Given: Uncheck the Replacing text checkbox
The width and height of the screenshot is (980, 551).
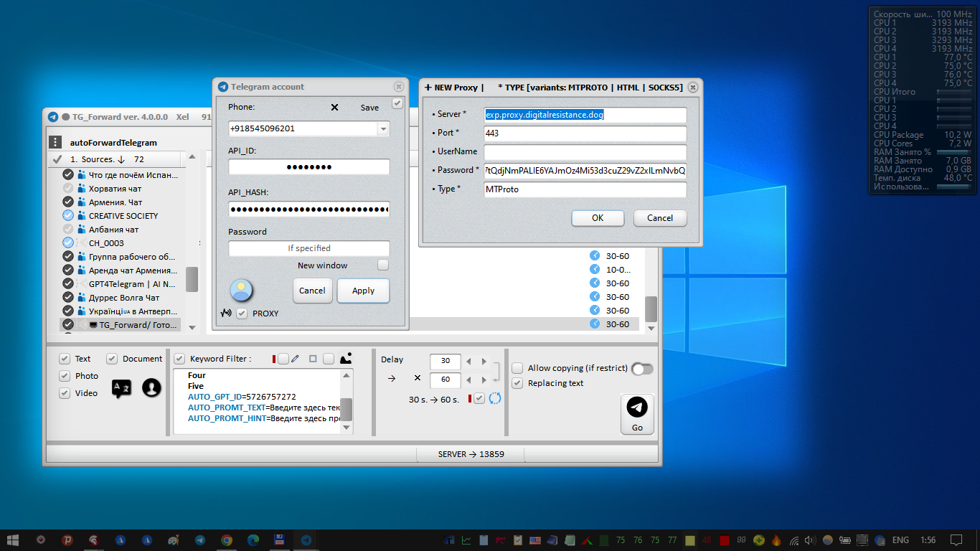Looking at the screenshot, I should pos(517,383).
